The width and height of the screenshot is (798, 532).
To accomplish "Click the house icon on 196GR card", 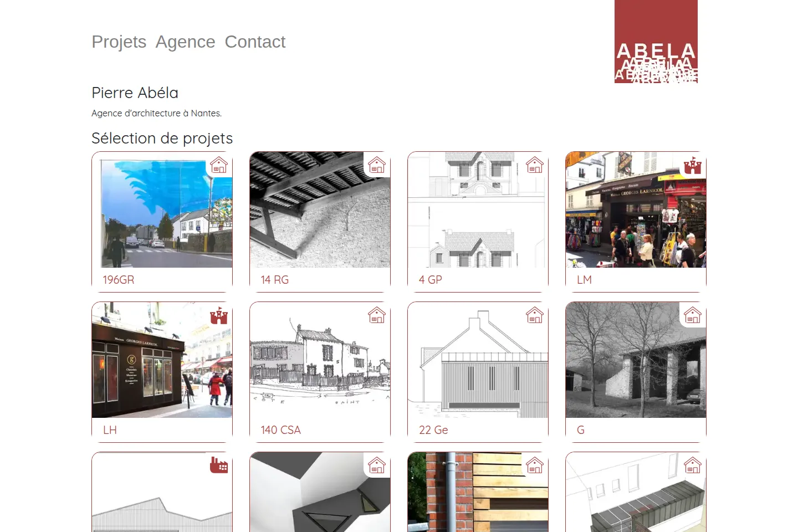I will [x=219, y=165].
